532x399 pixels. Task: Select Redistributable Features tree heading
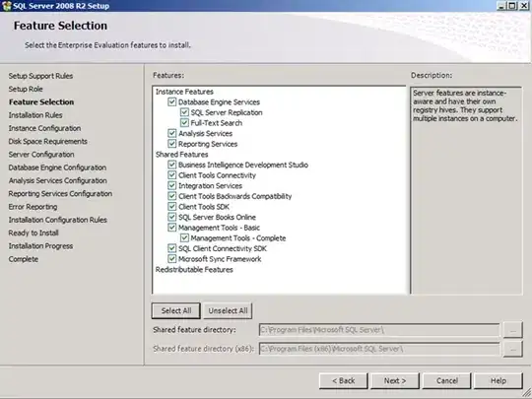click(x=194, y=270)
